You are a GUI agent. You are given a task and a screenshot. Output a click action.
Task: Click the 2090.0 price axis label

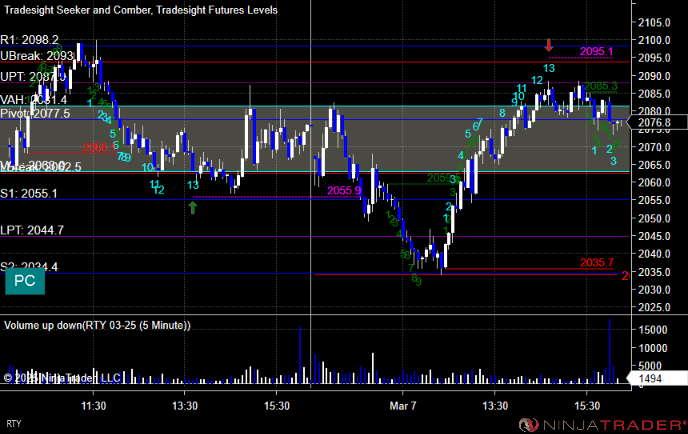point(654,76)
